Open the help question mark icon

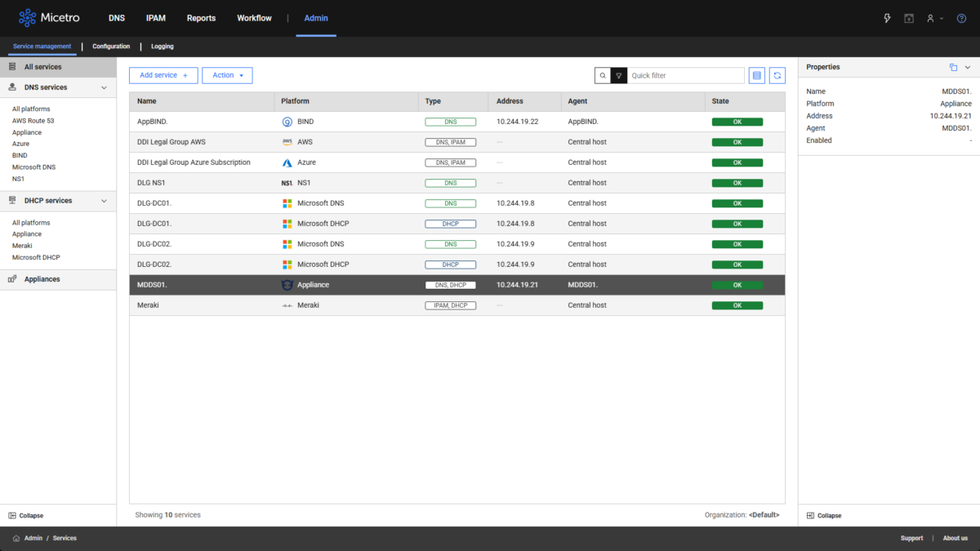[x=961, y=18]
